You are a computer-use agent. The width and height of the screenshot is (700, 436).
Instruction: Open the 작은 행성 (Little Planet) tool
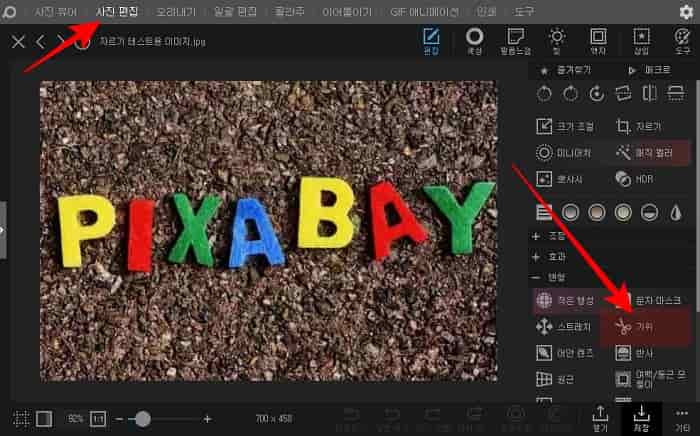tap(565, 300)
